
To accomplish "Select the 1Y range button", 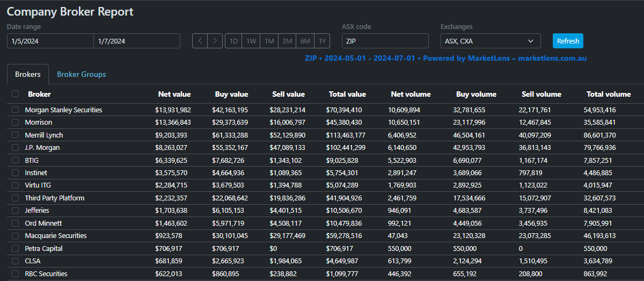I will pyautogui.click(x=322, y=41).
